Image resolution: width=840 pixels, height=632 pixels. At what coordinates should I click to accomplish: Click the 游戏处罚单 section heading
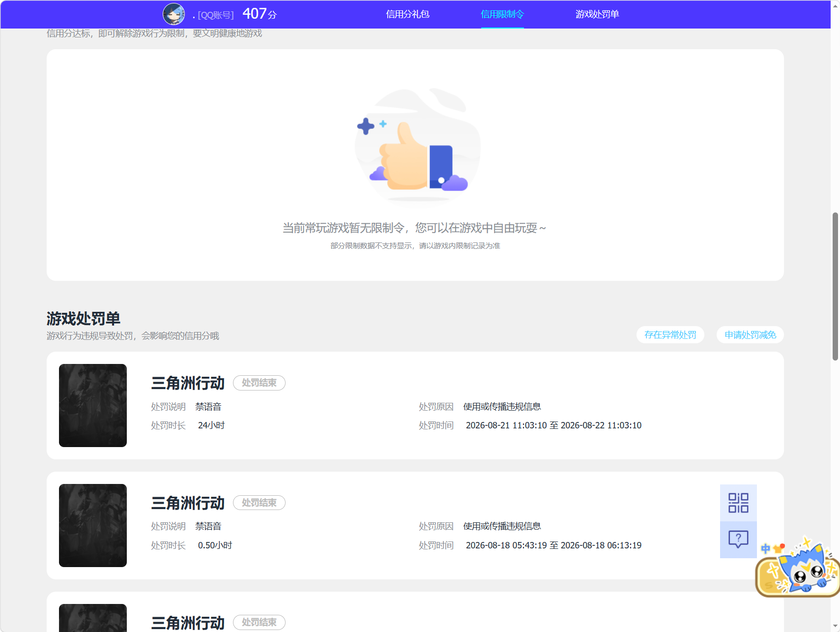pos(84,318)
